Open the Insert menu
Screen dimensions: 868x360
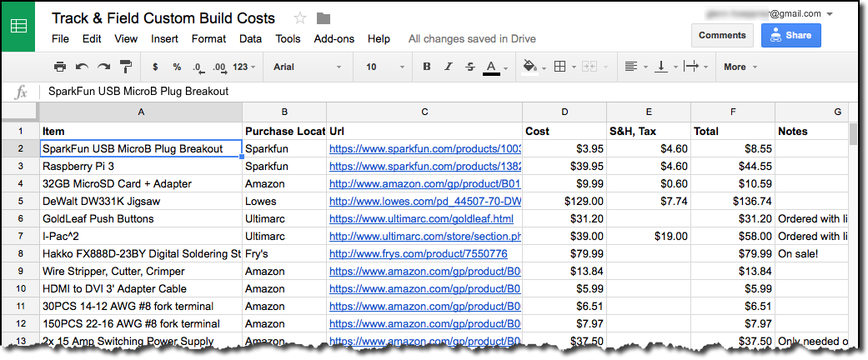tap(164, 38)
